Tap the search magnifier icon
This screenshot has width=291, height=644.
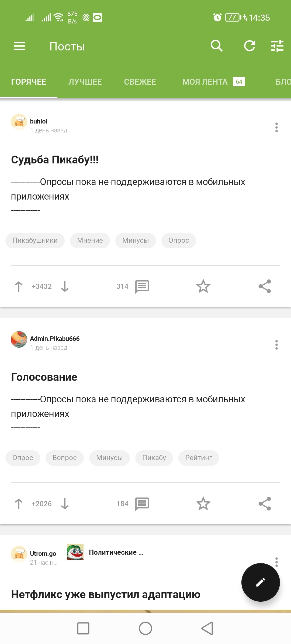point(217,46)
